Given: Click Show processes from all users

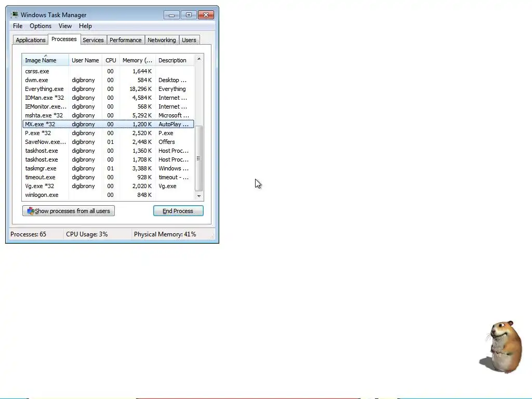Looking at the screenshot, I should 69,211.
